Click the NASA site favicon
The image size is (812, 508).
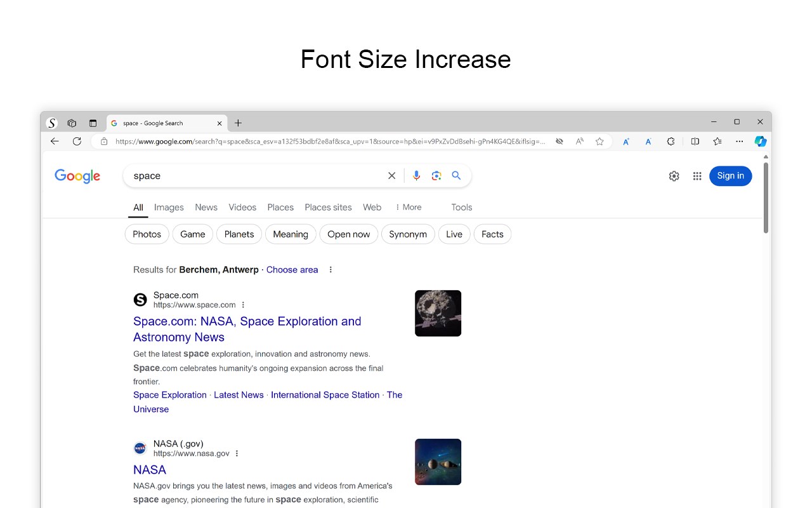point(140,448)
